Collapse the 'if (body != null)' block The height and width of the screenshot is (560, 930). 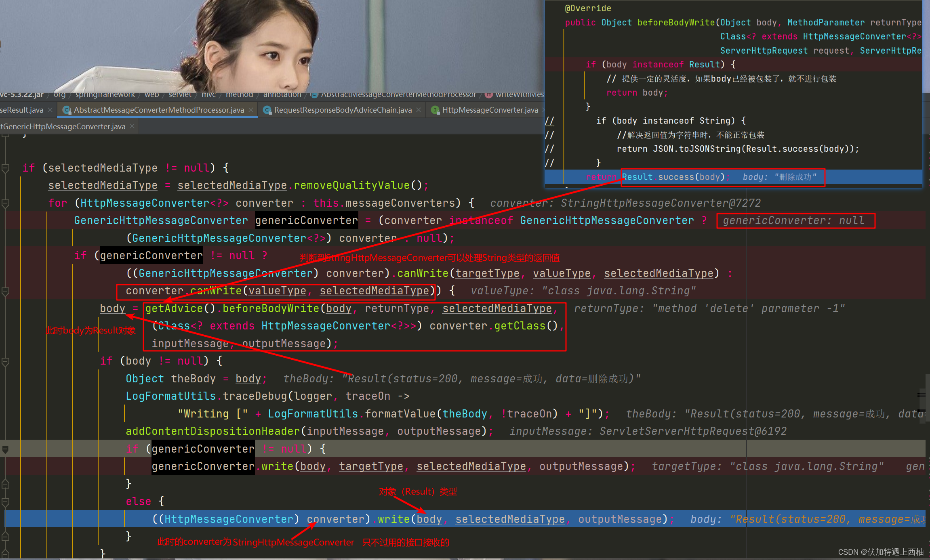pyautogui.click(x=6, y=361)
